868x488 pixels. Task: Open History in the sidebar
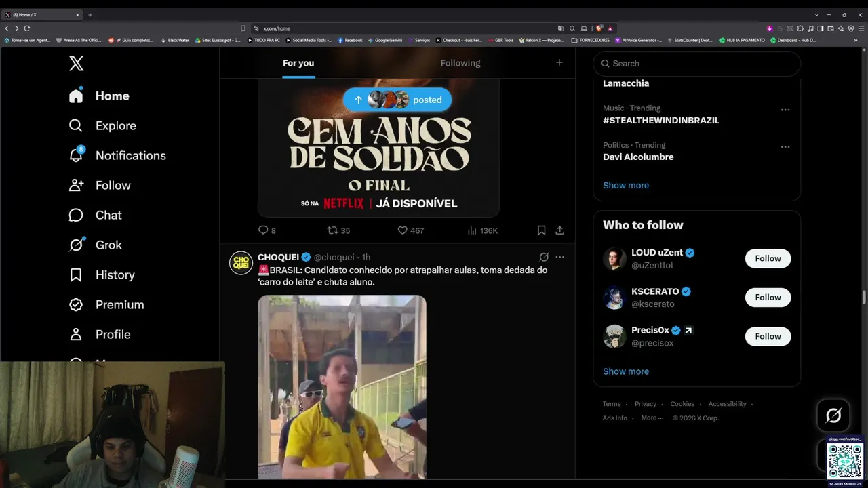102,274
